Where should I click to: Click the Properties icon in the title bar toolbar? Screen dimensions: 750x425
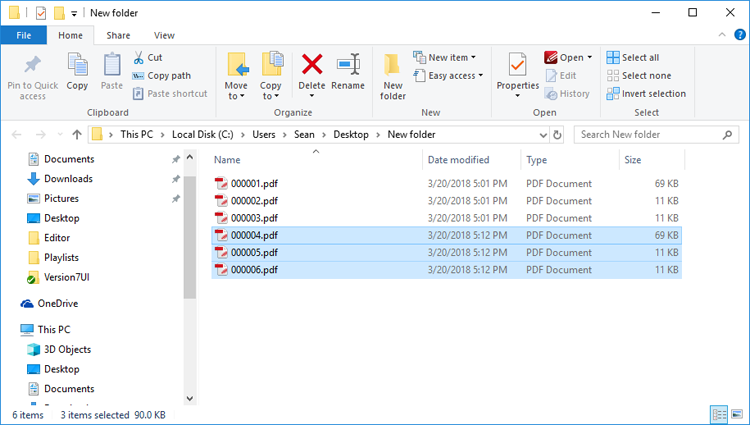(41, 13)
